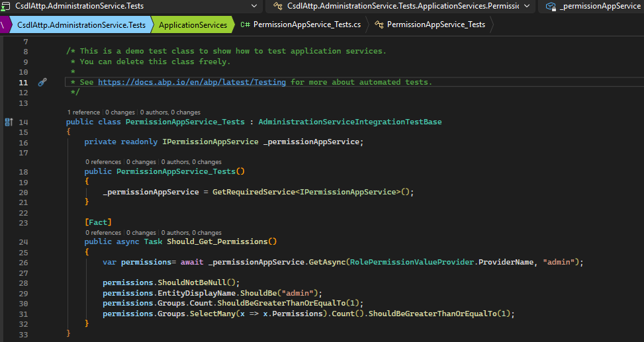The image size is (644, 342).
Task: Click the link icon beside line 11
Action: coord(42,82)
